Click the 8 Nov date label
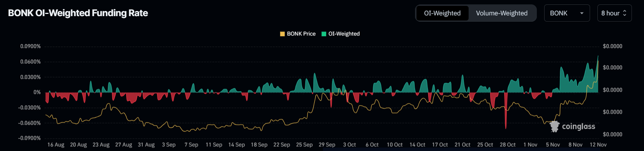The height and width of the screenshot is (151, 644). (x=575, y=145)
